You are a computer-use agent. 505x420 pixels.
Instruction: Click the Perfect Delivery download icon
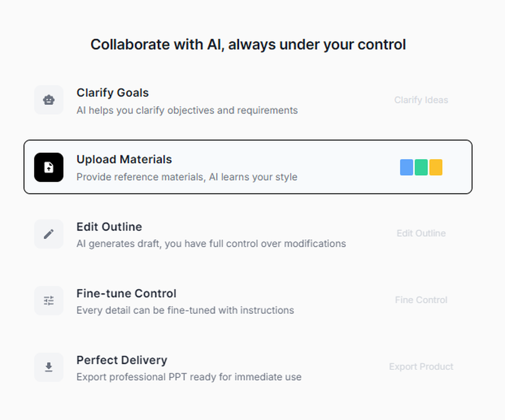[x=48, y=367]
